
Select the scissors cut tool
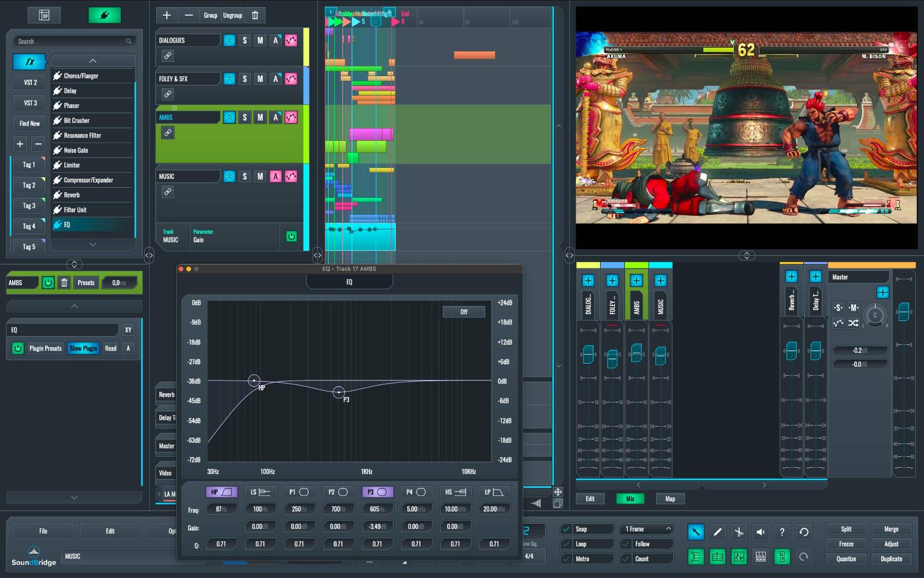coord(739,532)
